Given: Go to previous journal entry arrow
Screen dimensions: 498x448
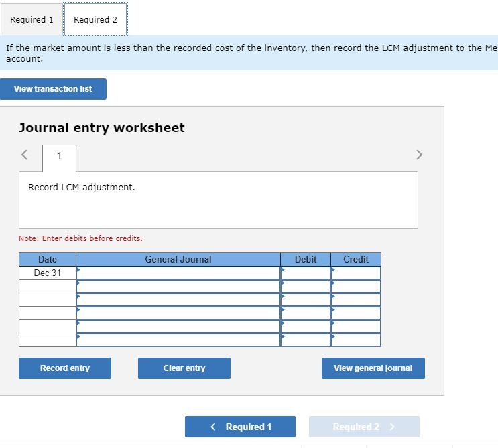Looking at the screenshot, I should click(24, 155).
